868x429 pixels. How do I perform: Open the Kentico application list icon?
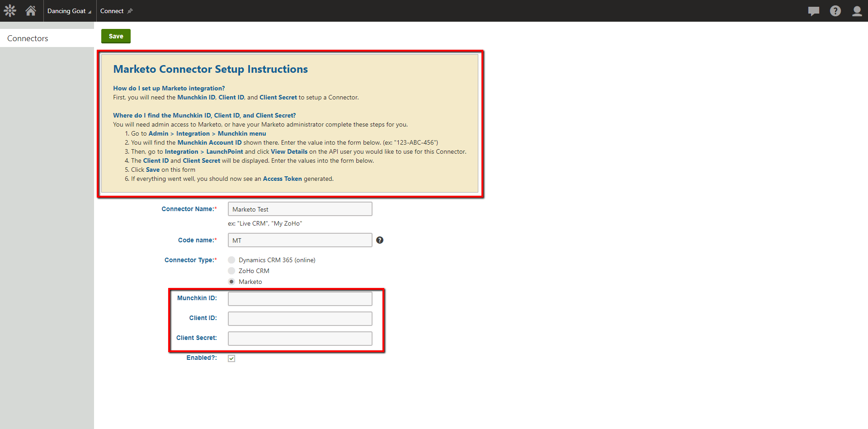tap(10, 11)
